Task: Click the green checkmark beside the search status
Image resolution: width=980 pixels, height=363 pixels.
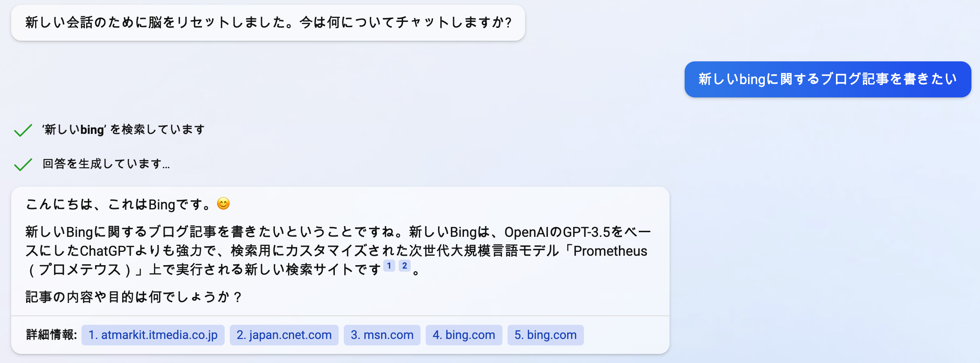Action: tap(23, 130)
